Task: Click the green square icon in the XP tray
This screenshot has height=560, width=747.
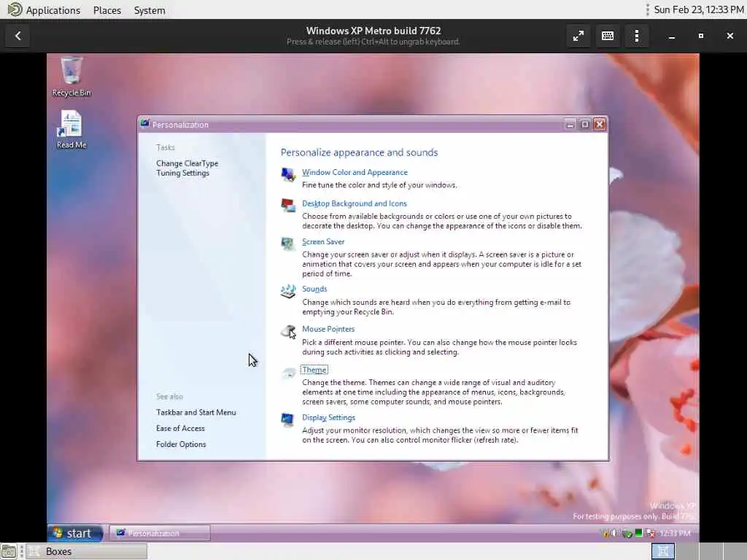Action: click(x=639, y=532)
